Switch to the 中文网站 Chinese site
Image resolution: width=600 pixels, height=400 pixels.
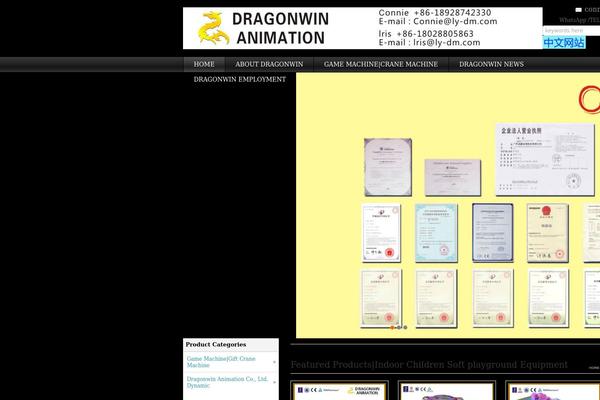[x=564, y=42]
